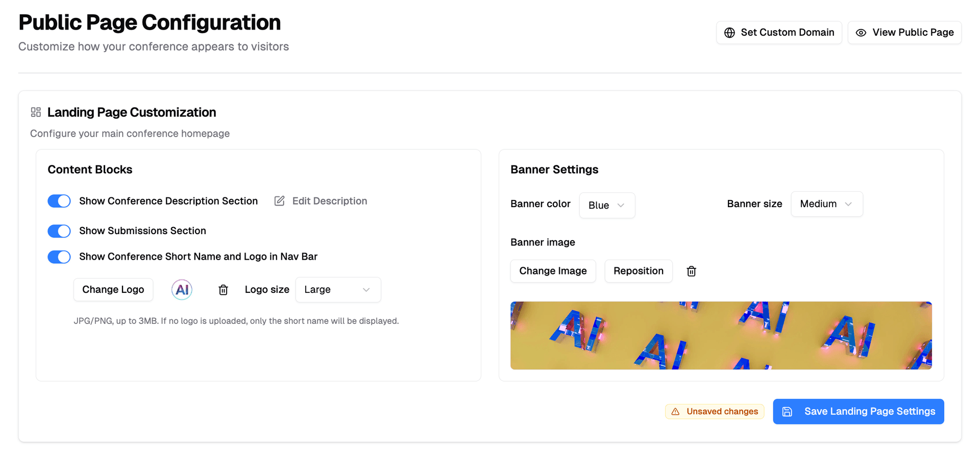Toggle off Show Submissions Section
The height and width of the screenshot is (454, 980).
59,231
